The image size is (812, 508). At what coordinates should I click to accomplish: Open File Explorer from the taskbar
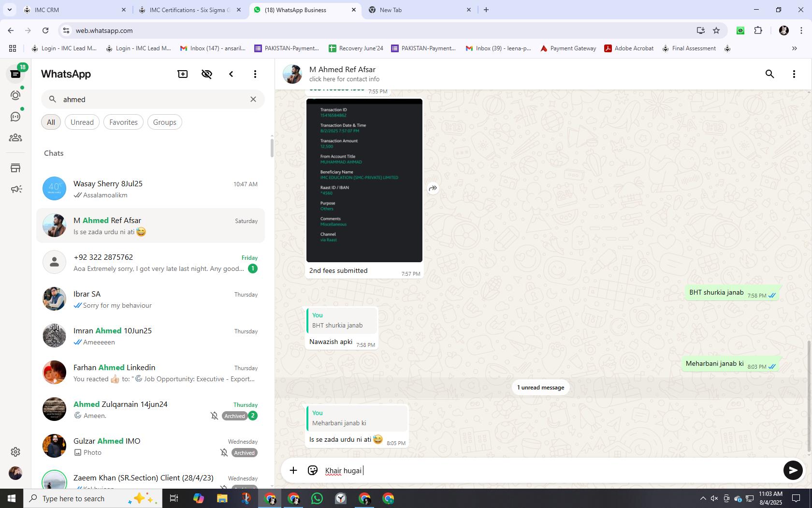click(222, 498)
